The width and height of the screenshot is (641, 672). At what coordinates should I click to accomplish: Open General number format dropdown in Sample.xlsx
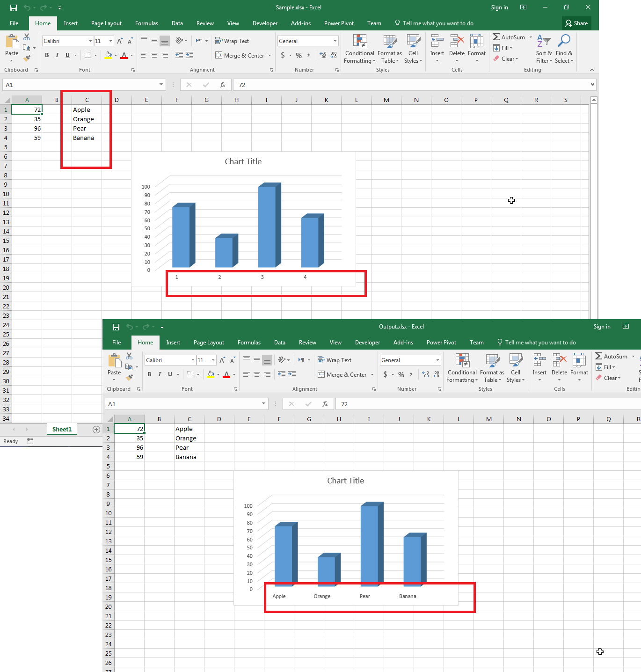click(x=335, y=41)
